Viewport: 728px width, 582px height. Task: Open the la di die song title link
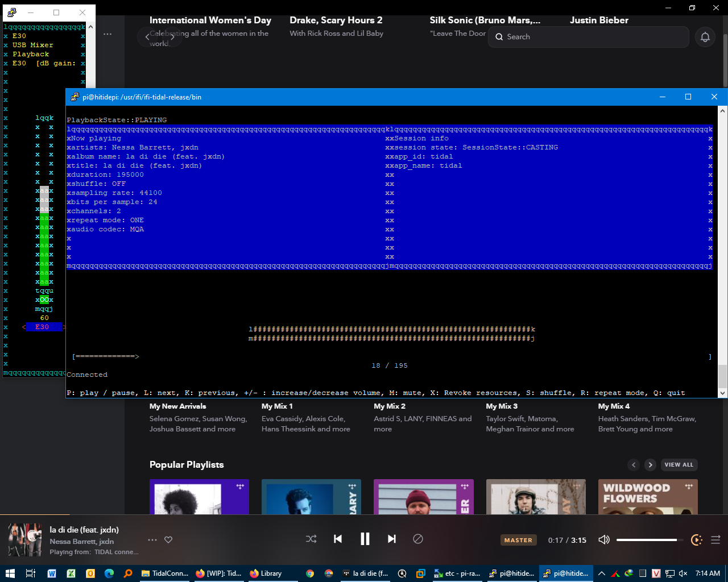pyautogui.click(x=84, y=530)
